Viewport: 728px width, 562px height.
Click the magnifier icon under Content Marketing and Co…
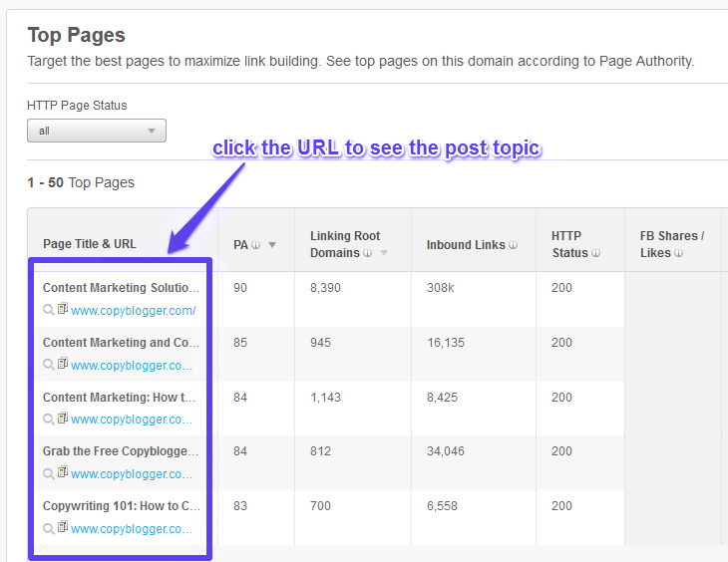(48, 365)
